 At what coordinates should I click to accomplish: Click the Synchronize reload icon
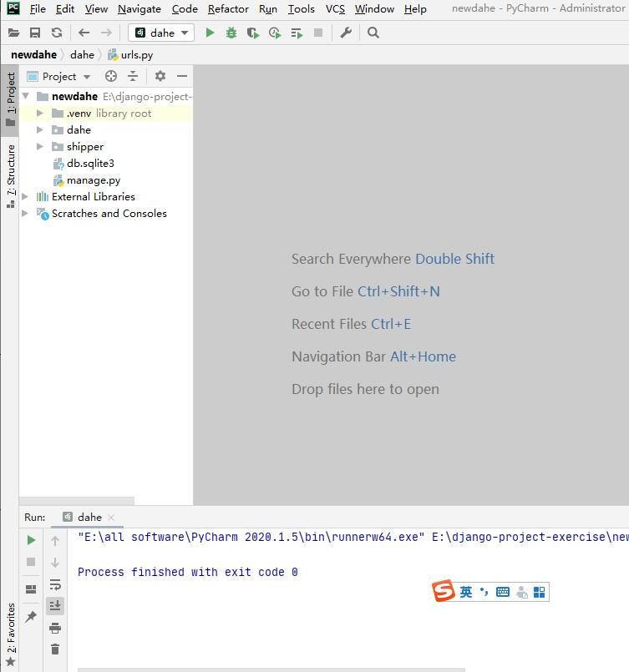57,33
